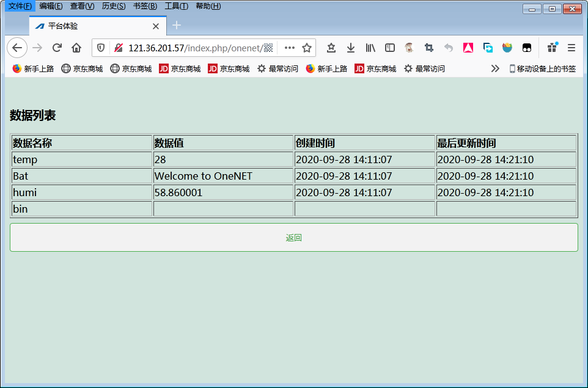The width and height of the screenshot is (588, 388).
Task: Expand the hidden bookmarks overflow chevron
Action: [495, 68]
